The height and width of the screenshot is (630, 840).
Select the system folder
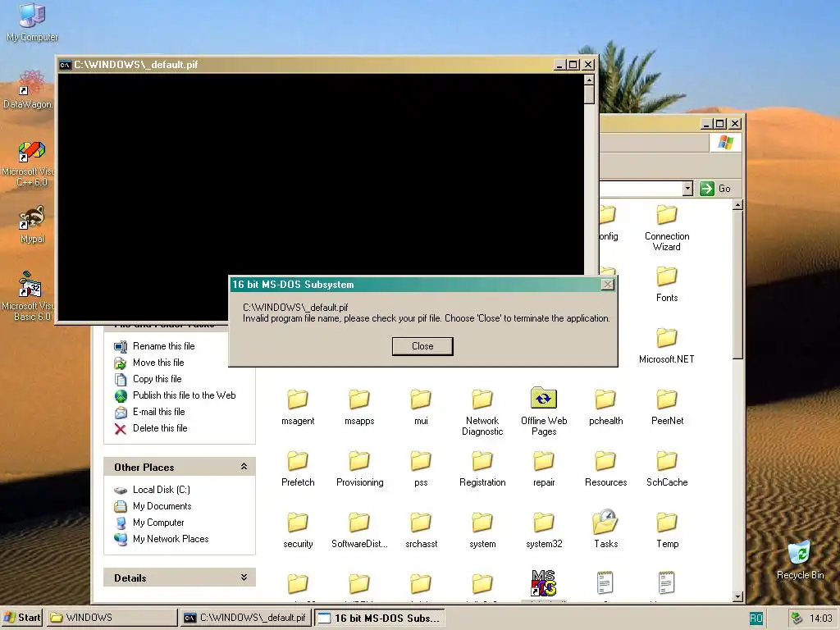click(x=482, y=531)
